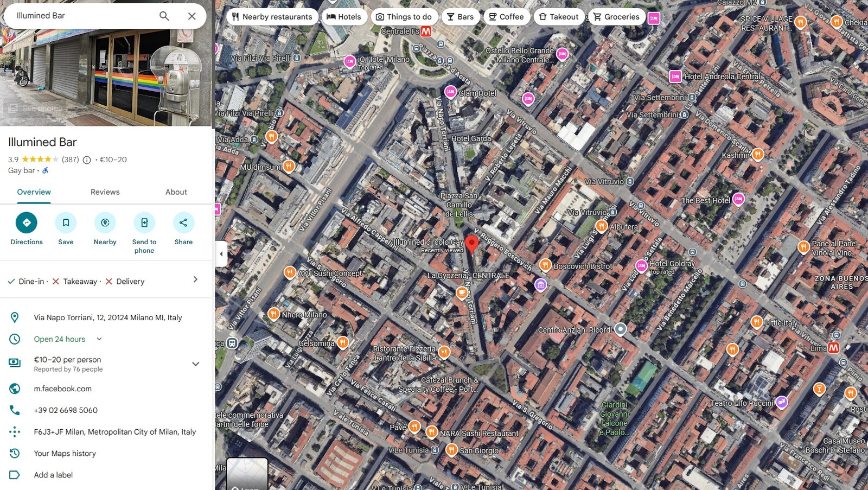This screenshot has height=490, width=868.
Task: Open rating info icon beside review count
Action: coord(87,160)
